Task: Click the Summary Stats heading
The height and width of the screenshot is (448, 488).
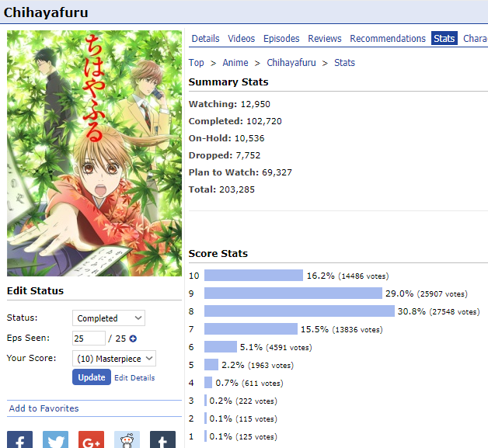Action: tap(228, 82)
